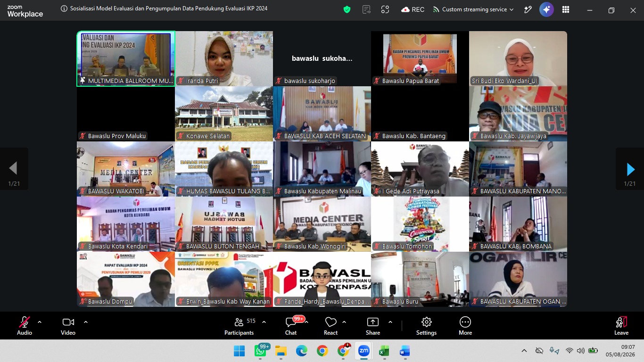The image size is (644, 362).
Task: Click the "HUMAS BAWASLU TULANG B..." name label
Action: pyautogui.click(x=228, y=191)
